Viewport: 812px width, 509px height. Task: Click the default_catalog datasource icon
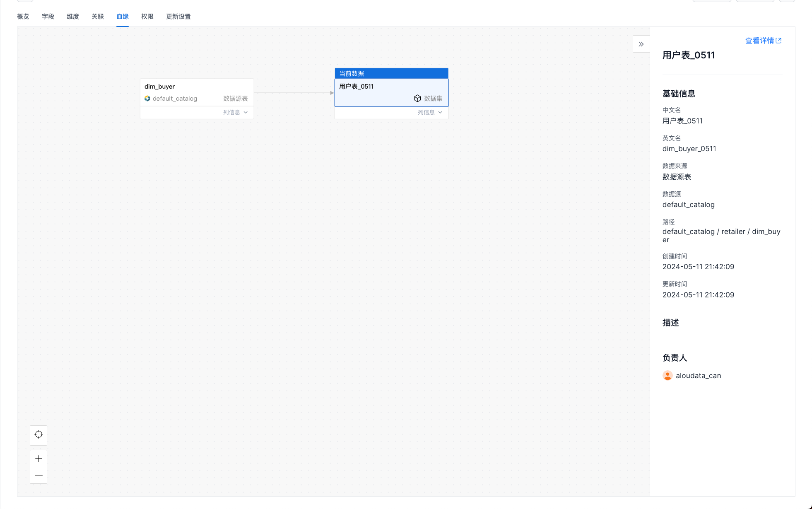[147, 99]
